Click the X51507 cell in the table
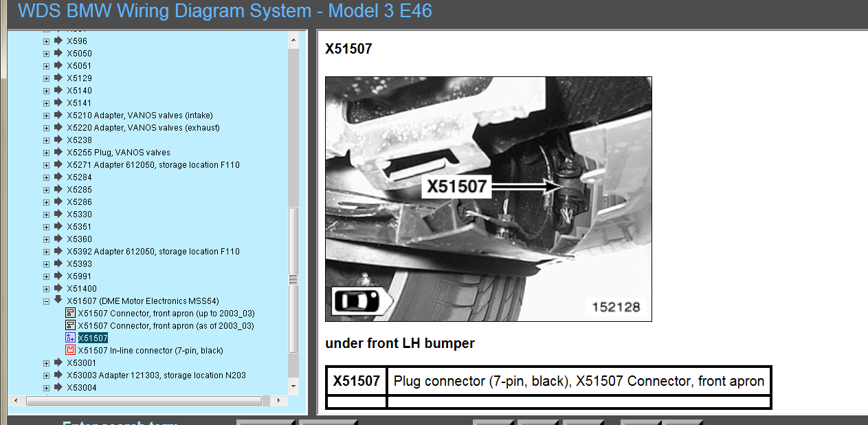This screenshot has height=425, width=868. 357,381
